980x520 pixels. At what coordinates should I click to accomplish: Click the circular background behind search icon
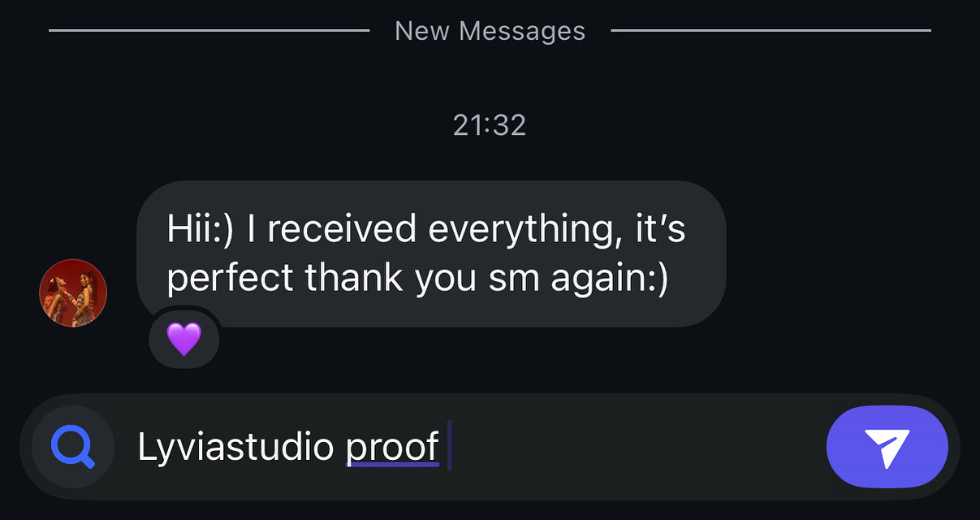click(x=72, y=447)
